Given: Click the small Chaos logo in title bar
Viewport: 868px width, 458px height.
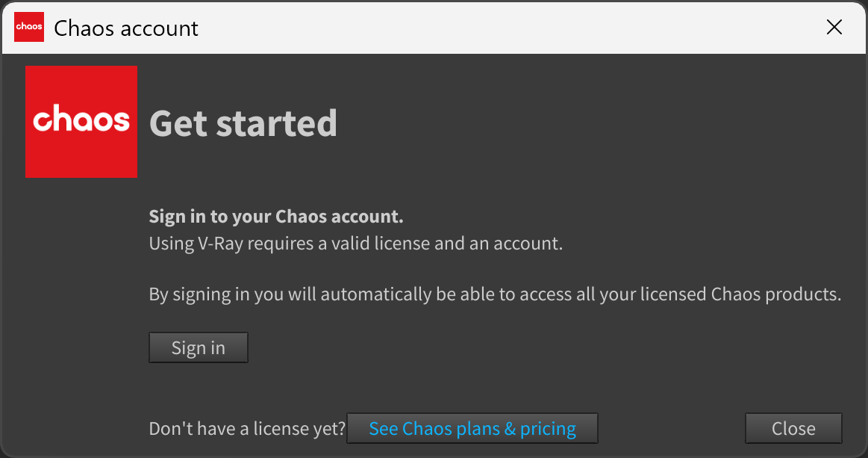Looking at the screenshot, I should (29, 27).
